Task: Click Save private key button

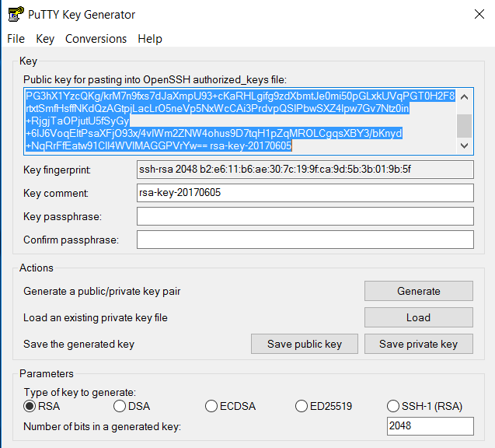Action: tap(419, 344)
